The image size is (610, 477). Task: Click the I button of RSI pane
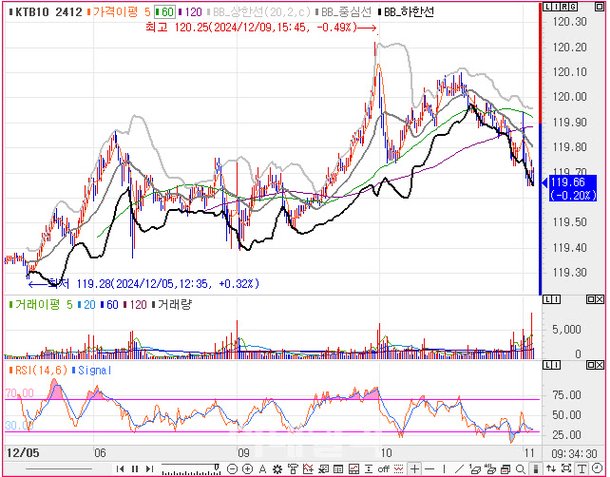[556, 365]
